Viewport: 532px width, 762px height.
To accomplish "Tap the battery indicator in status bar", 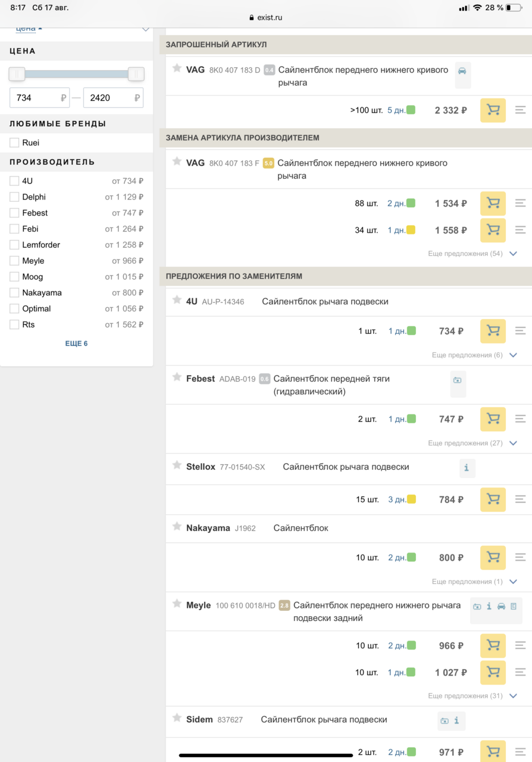I will [x=514, y=8].
